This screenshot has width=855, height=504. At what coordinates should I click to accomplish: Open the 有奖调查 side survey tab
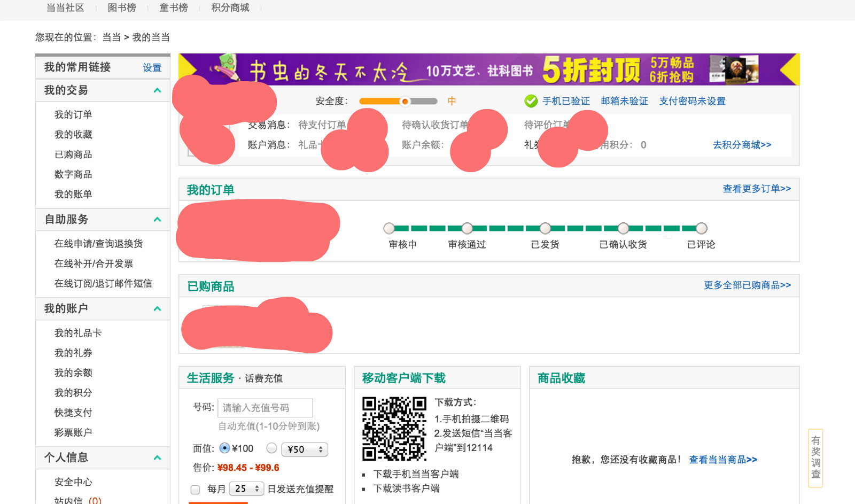coord(815,458)
